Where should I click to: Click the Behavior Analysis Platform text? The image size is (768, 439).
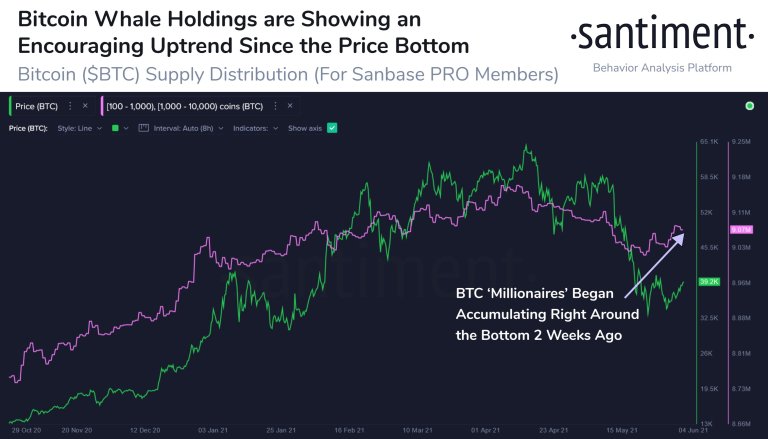click(662, 68)
